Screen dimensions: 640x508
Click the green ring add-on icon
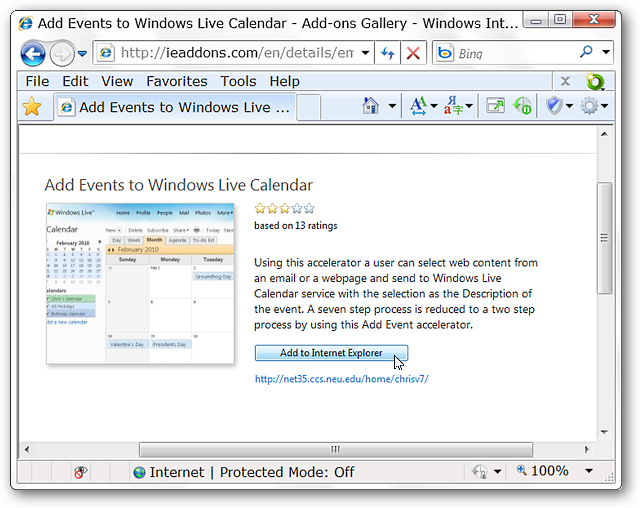pyautogui.click(x=595, y=81)
